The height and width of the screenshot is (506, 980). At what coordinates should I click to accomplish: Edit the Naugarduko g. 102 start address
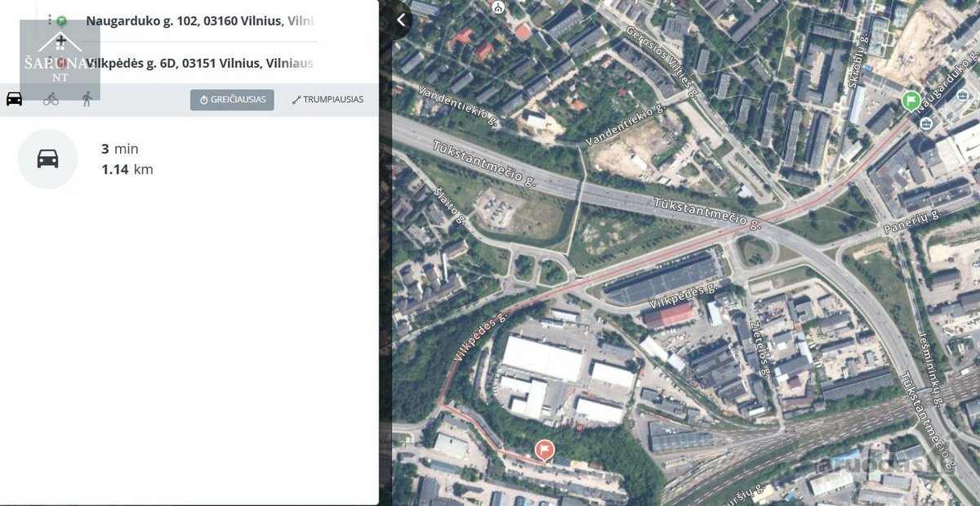tap(200, 20)
